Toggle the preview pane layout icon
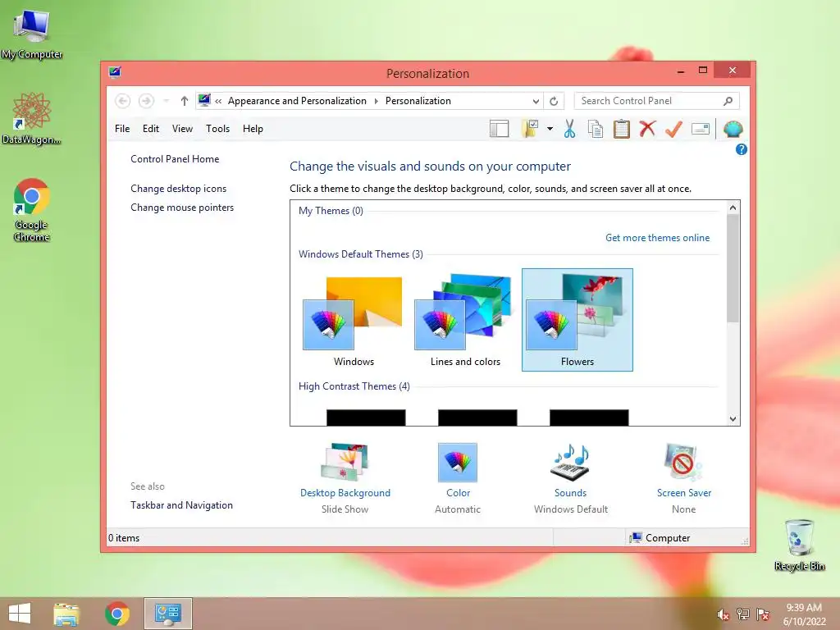This screenshot has height=630, width=840. click(499, 129)
